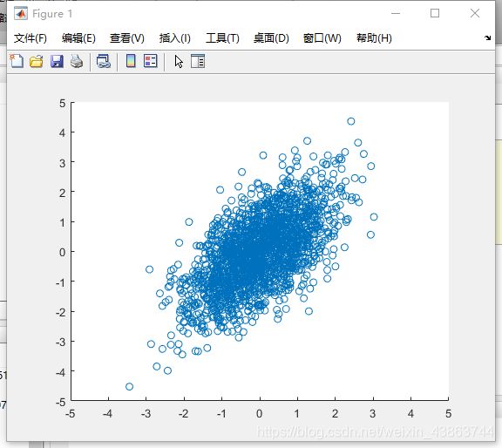Click the y-axis tick label -3

[x=60, y=342]
